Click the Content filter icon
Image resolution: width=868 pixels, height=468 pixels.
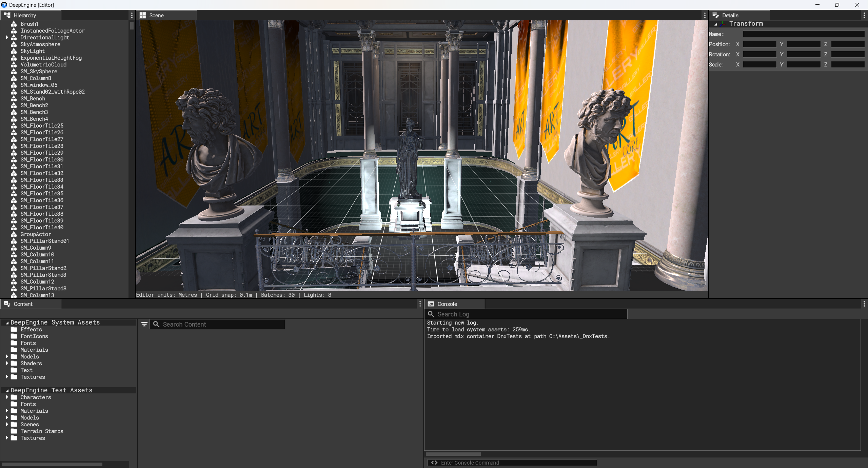coord(144,324)
